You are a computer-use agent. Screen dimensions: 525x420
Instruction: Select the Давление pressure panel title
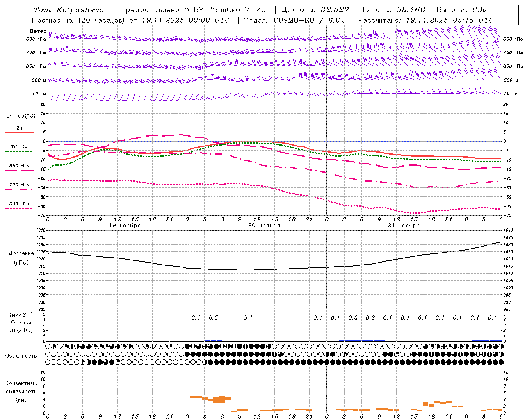click(x=21, y=253)
